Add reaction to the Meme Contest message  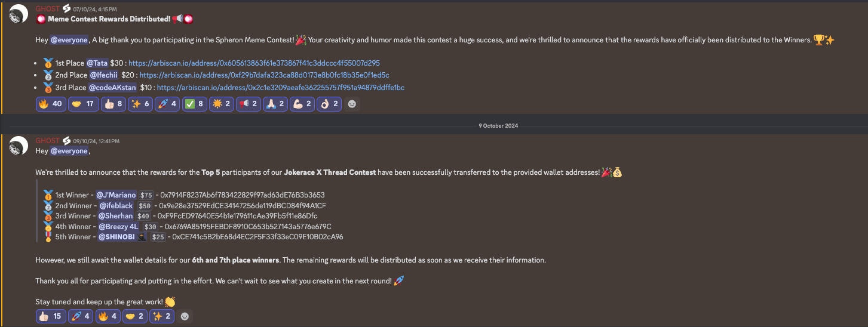pos(352,104)
